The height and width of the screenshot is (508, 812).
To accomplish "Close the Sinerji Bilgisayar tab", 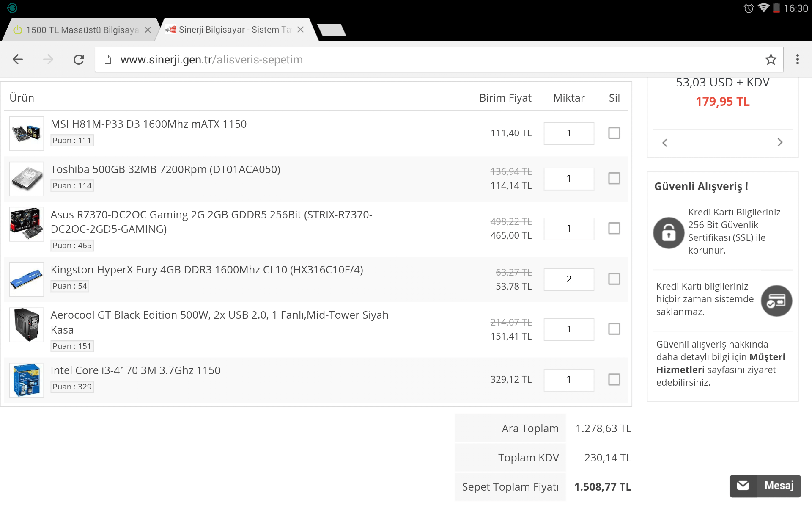I will click(300, 30).
